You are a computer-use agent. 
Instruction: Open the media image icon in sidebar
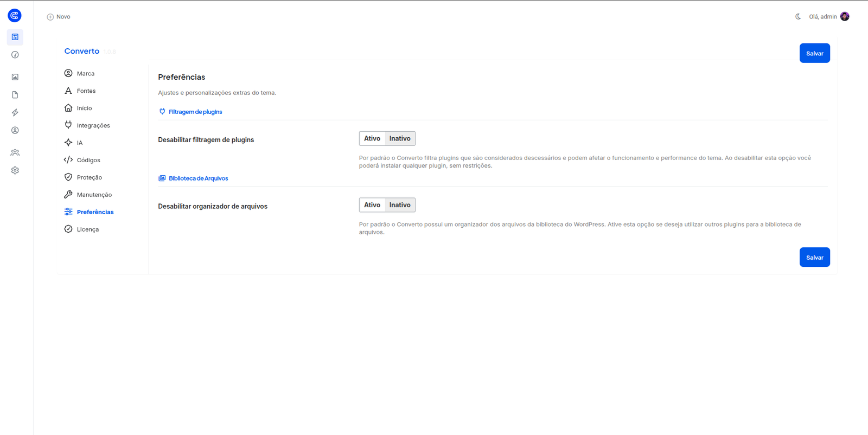(x=15, y=77)
